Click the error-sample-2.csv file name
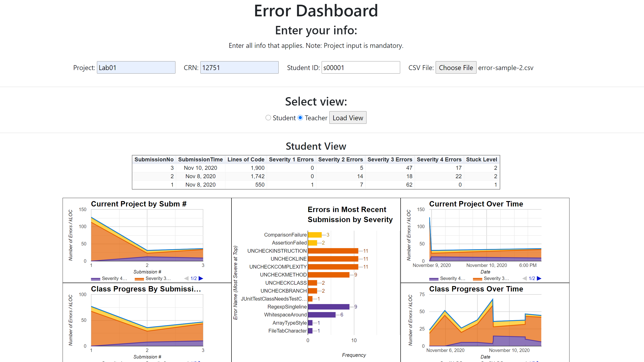Viewport: 644px width, 362px height. [x=505, y=68]
